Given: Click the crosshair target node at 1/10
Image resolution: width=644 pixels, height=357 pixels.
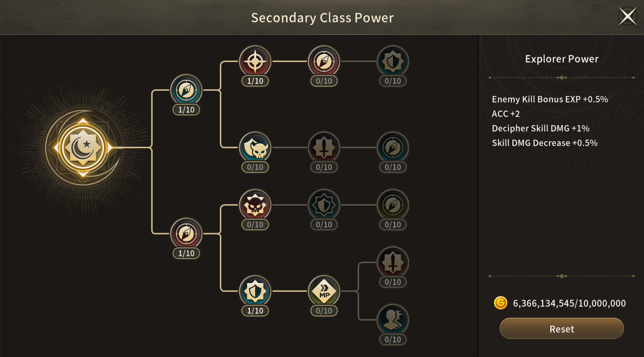Looking at the screenshot, I should point(255,62).
